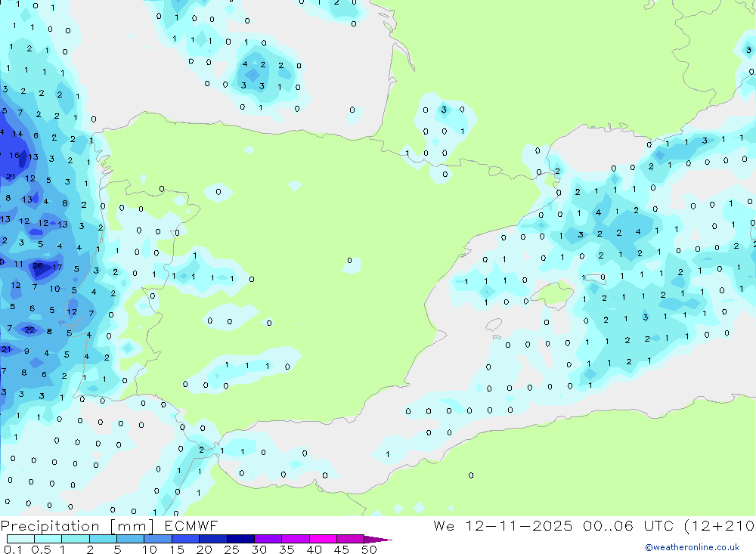Screen dimensions: 756x554
Task: Click the 30–35 mm violet legend swatch
Action: [268, 539]
